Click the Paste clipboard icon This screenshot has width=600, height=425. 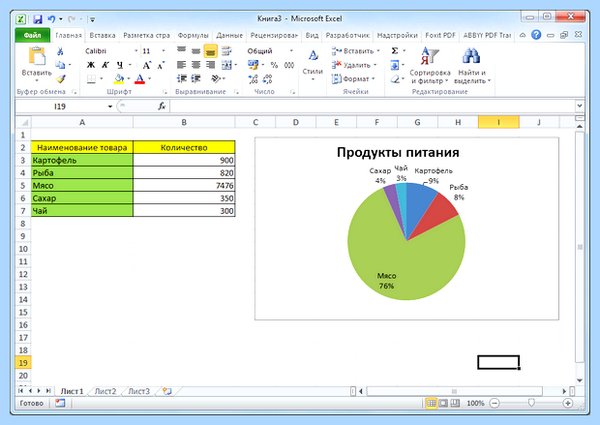(37, 57)
